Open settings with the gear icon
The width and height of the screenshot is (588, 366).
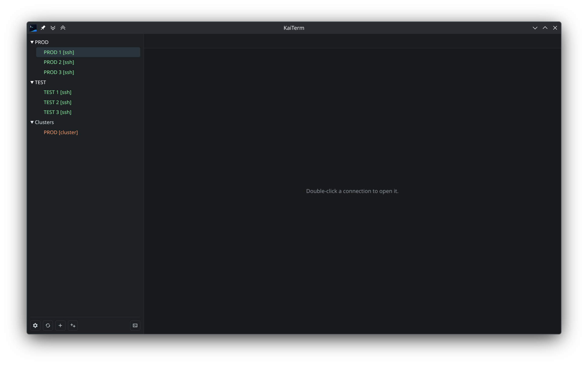(35, 325)
